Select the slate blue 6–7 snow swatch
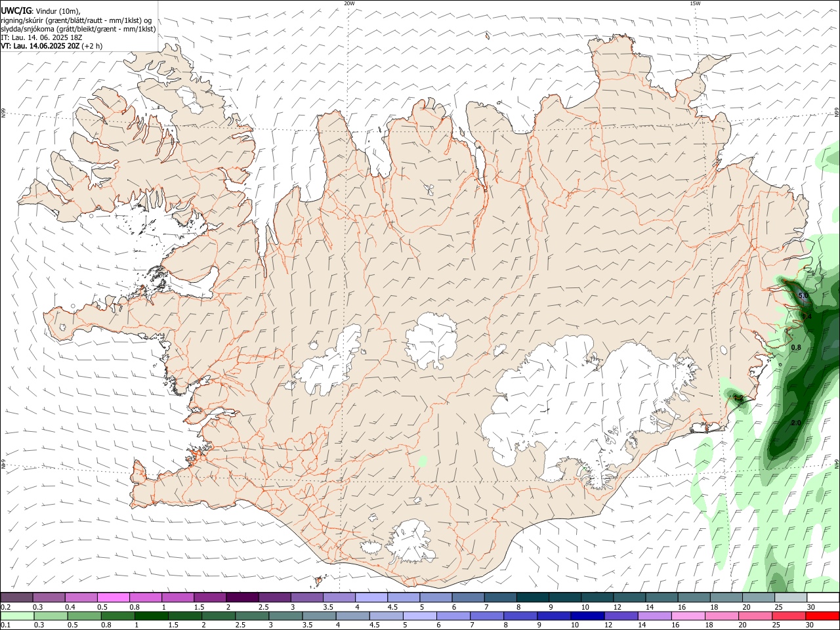This screenshot has width=840, height=630. point(469,597)
